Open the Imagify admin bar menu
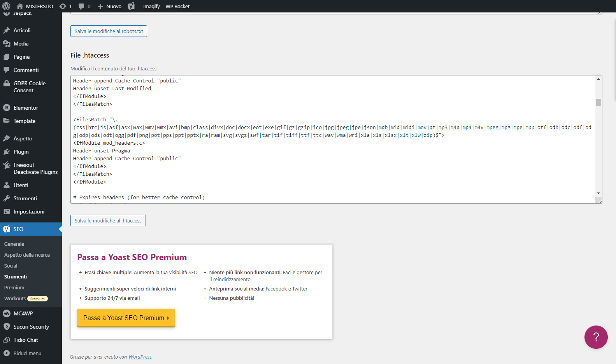 (151, 6)
